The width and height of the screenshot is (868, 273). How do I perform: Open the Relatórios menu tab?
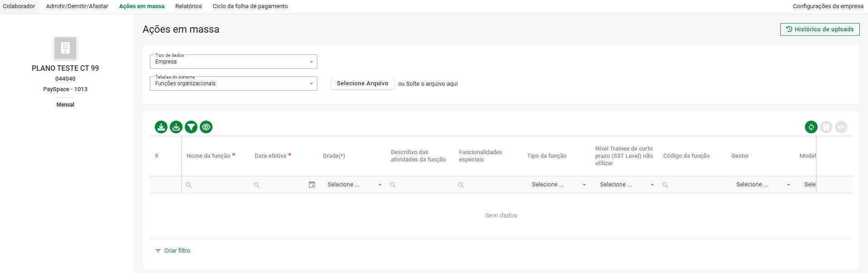pos(188,6)
